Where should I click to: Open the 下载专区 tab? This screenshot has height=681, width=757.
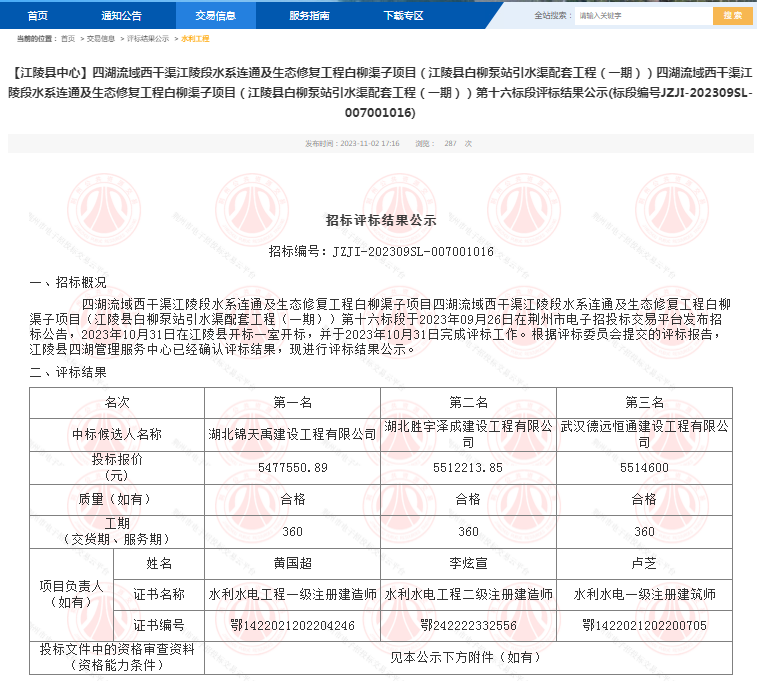[403, 15]
